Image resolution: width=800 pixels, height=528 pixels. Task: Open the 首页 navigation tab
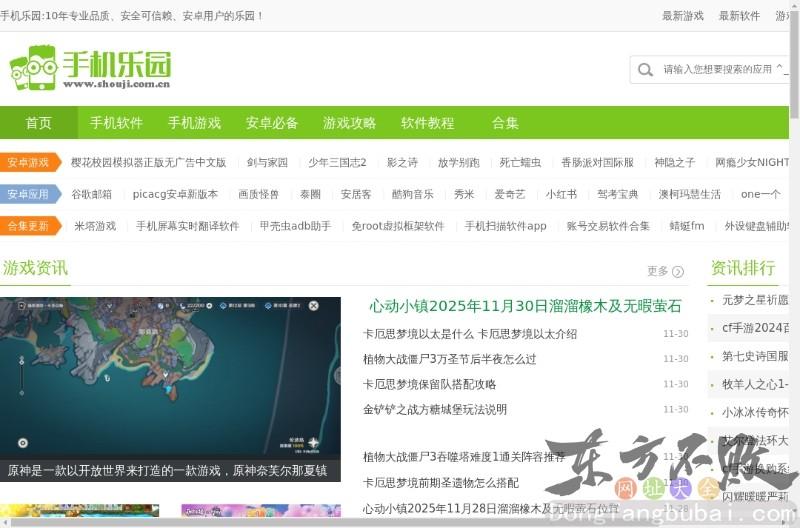[x=39, y=123]
